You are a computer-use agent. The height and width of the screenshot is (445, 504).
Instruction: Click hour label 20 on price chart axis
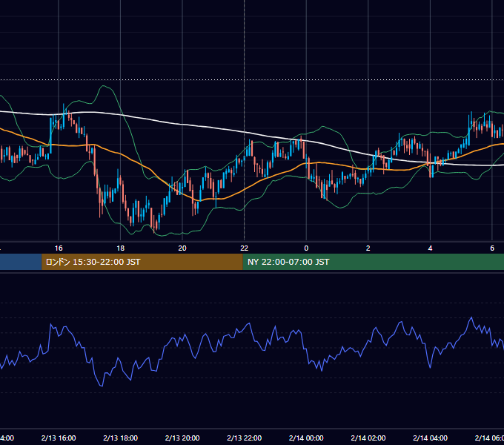(x=182, y=248)
